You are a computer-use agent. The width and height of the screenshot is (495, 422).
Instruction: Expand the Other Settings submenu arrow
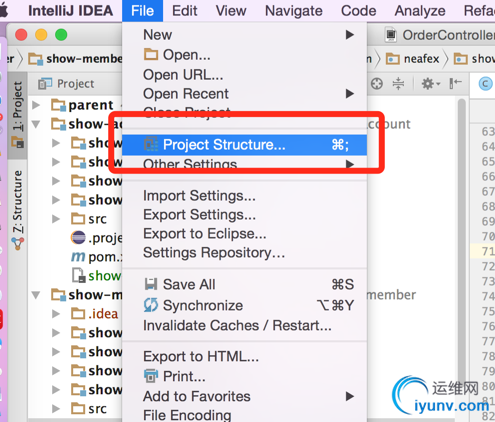[349, 164]
